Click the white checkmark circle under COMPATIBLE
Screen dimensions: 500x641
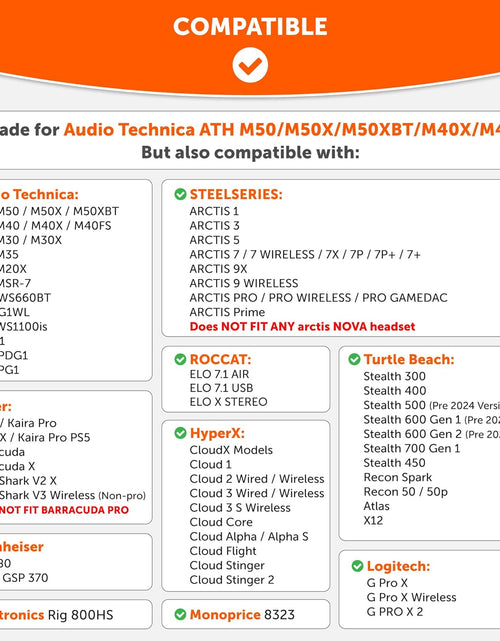[x=250, y=65]
